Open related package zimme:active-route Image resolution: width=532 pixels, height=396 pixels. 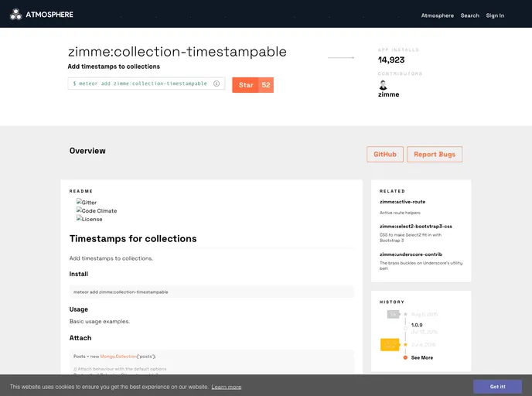[402, 202]
